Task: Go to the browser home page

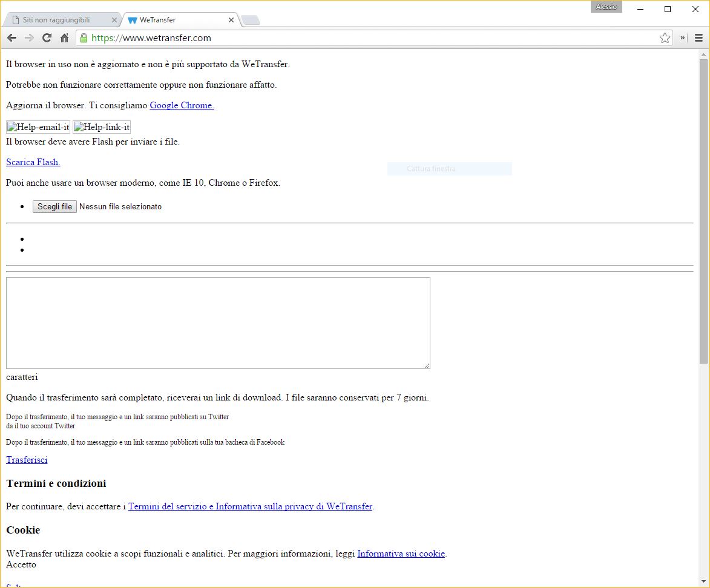Action: pyautogui.click(x=64, y=38)
